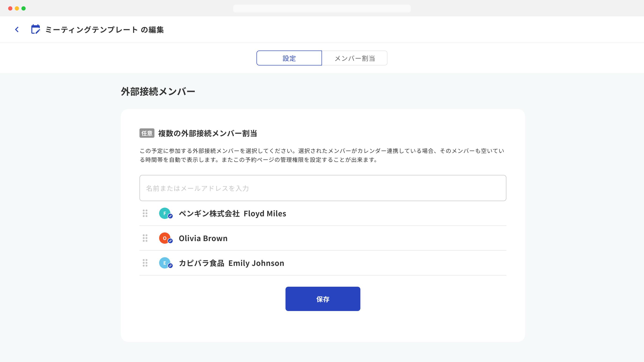Select the 設定 tab

[x=289, y=58]
